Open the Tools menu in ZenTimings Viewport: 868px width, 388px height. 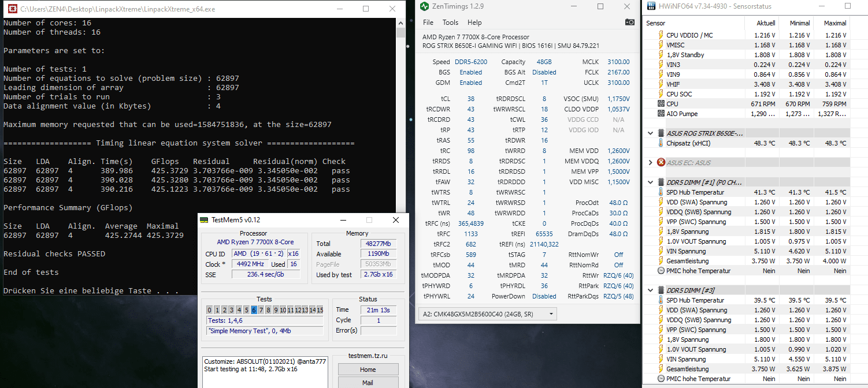(450, 23)
